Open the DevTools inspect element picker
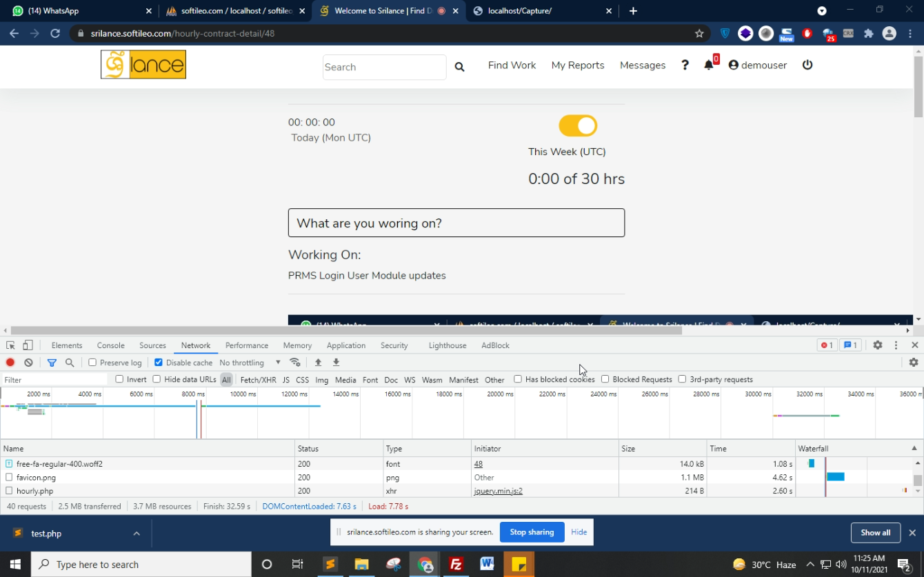 [x=10, y=345]
